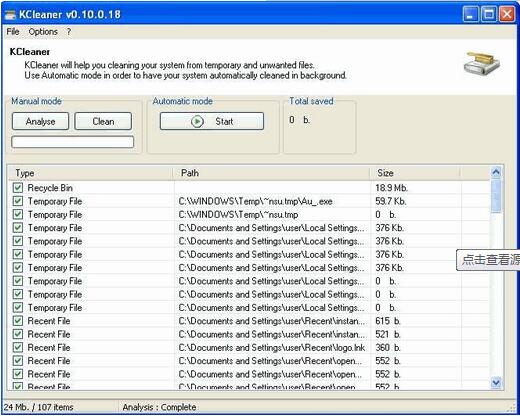The image size is (520, 417).
Task: Click the list scroll up arrow
Action: coord(496,172)
